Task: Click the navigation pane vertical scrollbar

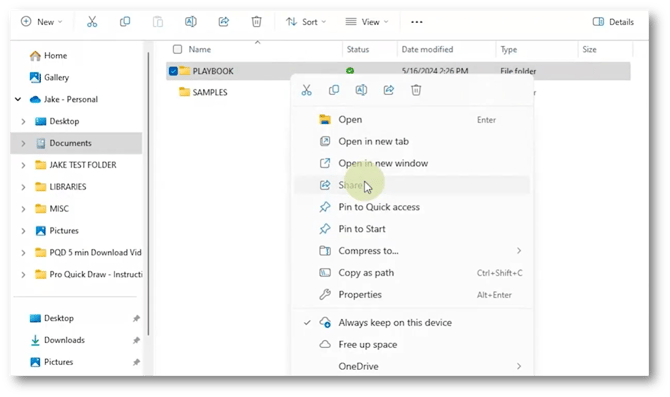Action: [x=148, y=193]
